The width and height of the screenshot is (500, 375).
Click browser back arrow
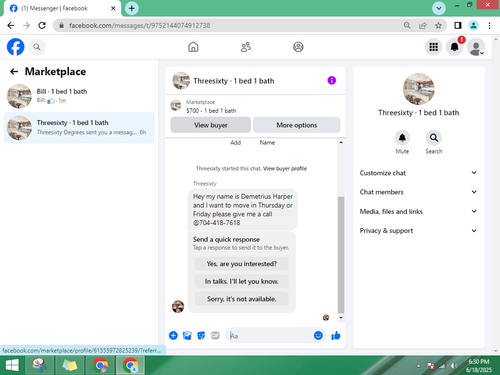(11, 25)
